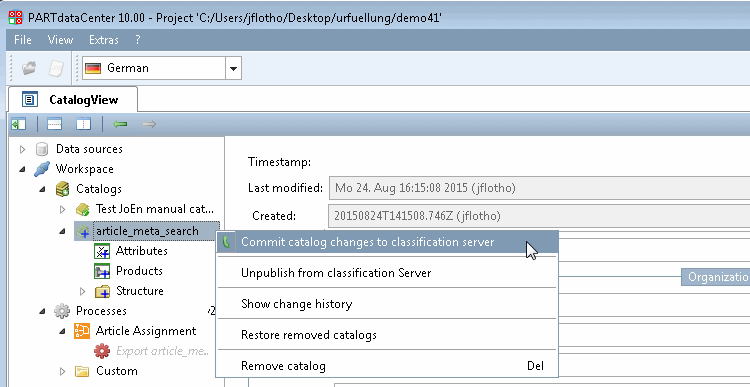750x387 pixels.
Task: Click the Attributes table icon
Action: pos(102,251)
